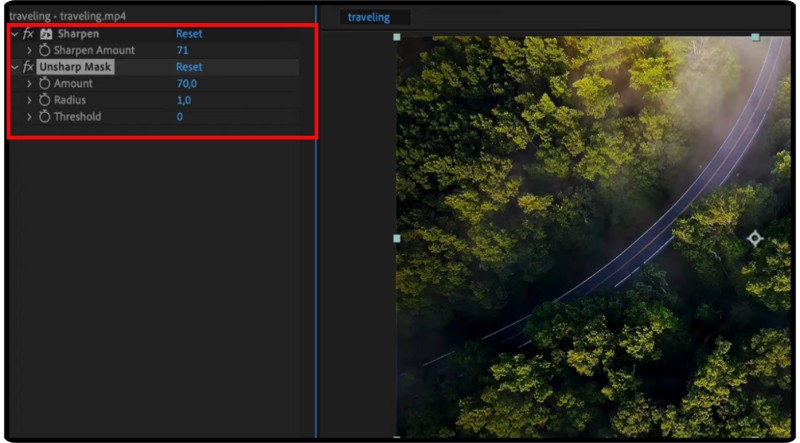Expand the Radius property

coord(29,100)
